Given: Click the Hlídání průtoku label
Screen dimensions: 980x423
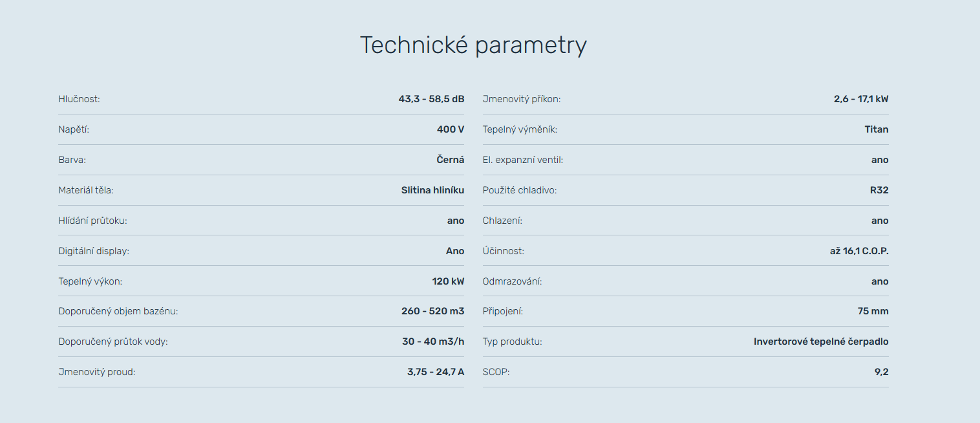Looking at the screenshot, I should pos(92,221).
